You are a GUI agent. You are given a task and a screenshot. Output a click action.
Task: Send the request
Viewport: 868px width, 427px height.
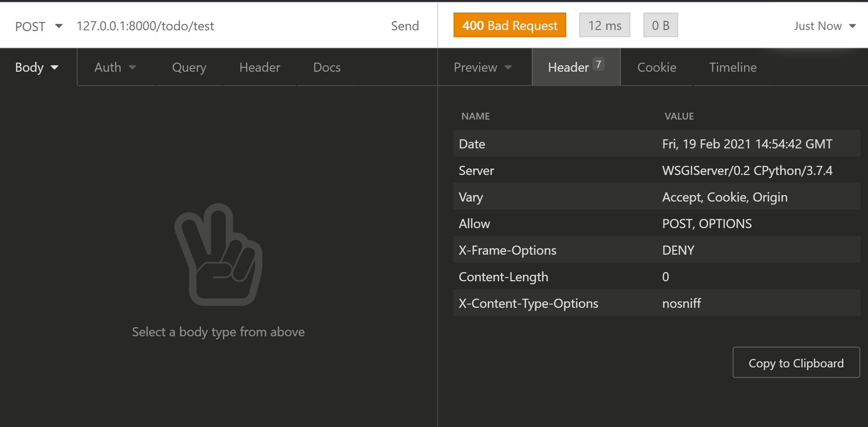pos(405,26)
